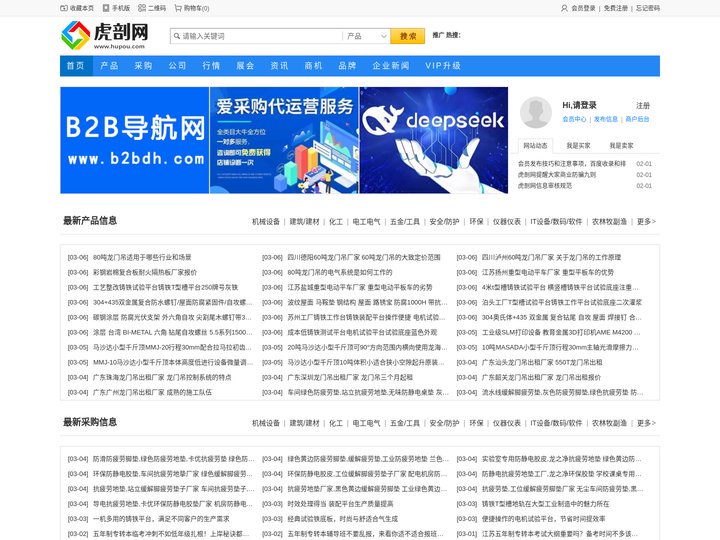Open 产品 in the navigation bar
Image resolution: width=720 pixels, height=540 pixels.
point(109,66)
